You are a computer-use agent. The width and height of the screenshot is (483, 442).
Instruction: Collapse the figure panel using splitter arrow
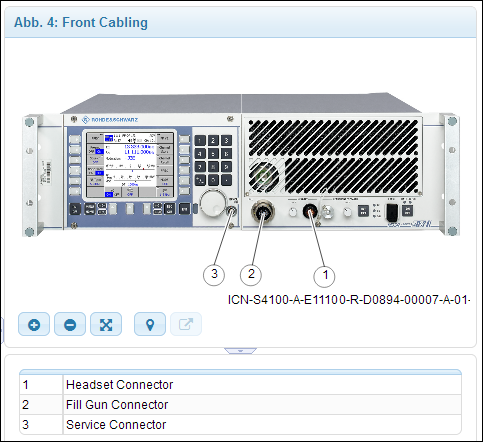coord(240,351)
